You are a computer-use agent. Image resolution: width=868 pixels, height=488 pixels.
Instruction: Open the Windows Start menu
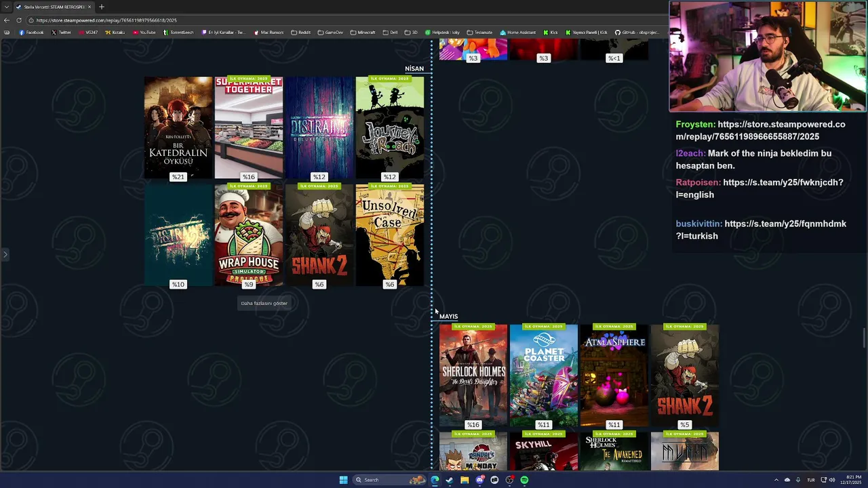[x=343, y=480]
